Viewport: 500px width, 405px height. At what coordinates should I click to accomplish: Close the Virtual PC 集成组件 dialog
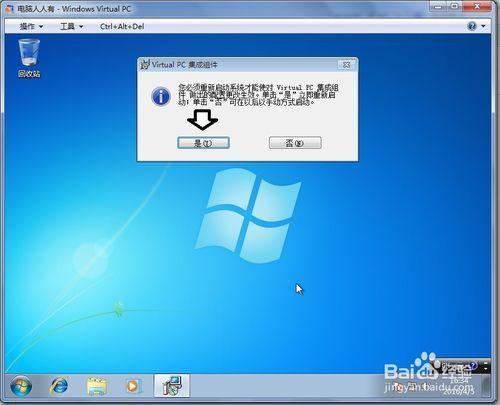click(x=346, y=65)
